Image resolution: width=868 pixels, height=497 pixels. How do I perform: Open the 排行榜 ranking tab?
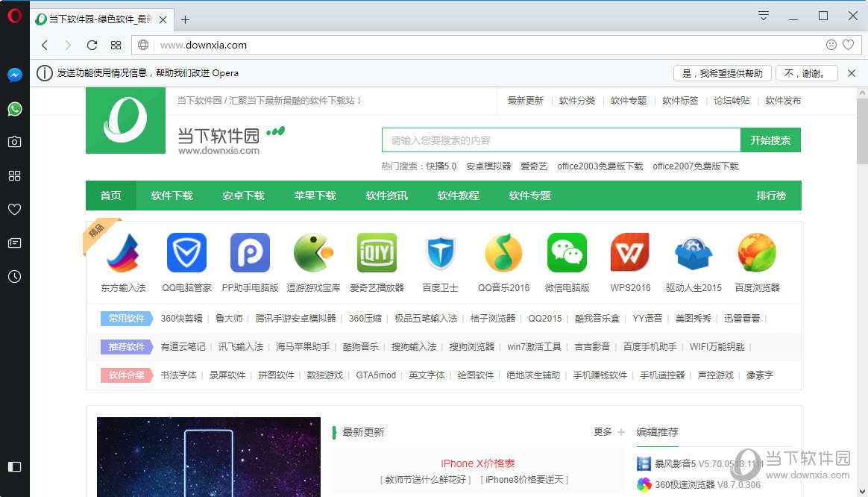[x=771, y=196]
